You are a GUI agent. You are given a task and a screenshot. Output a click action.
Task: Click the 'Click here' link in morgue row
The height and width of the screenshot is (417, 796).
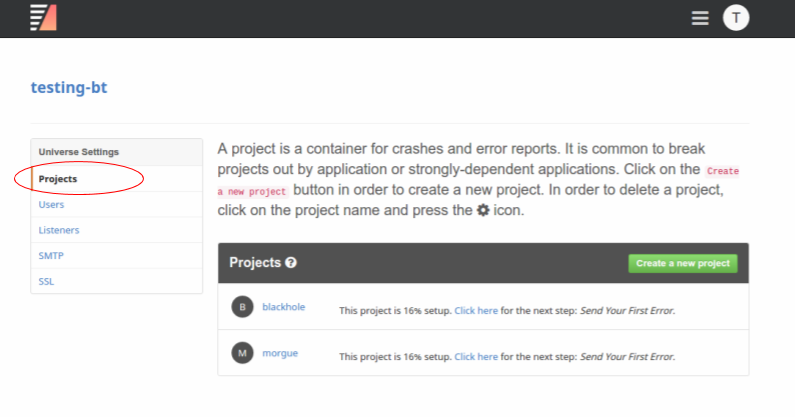pos(476,356)
